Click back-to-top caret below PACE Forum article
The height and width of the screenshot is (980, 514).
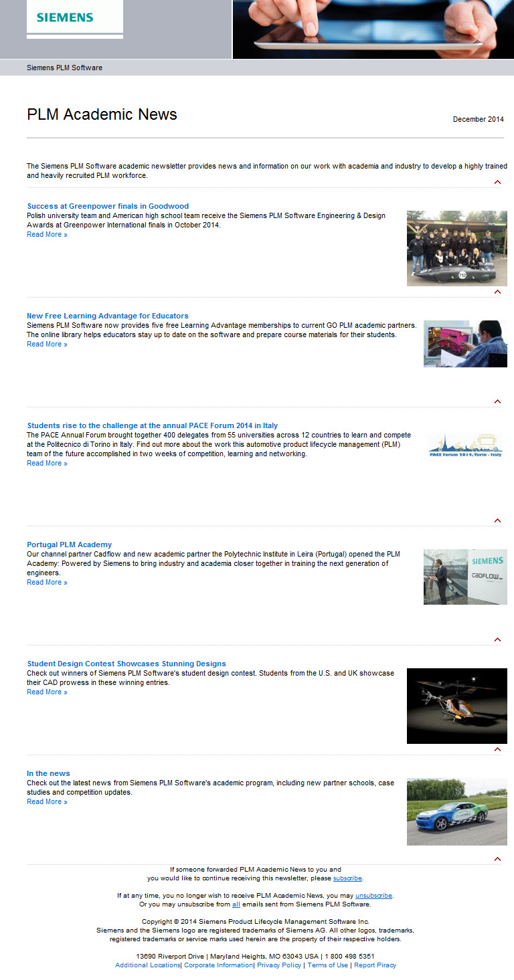tap(497, 520)
